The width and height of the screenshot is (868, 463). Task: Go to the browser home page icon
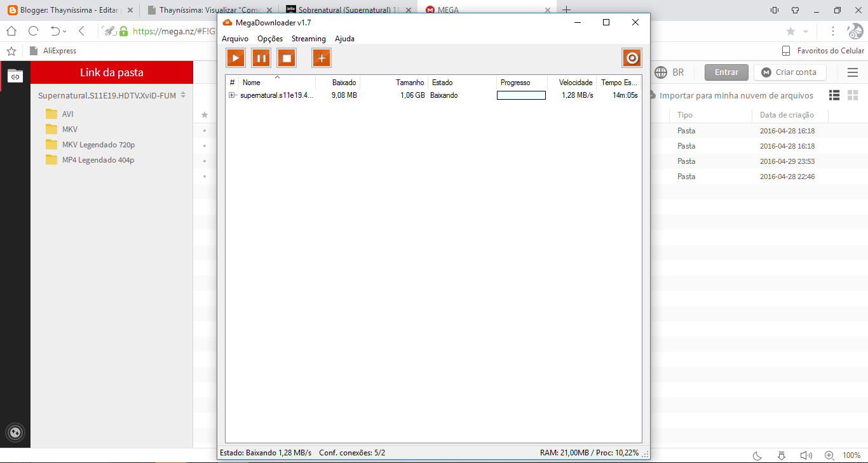click(11, 30)
